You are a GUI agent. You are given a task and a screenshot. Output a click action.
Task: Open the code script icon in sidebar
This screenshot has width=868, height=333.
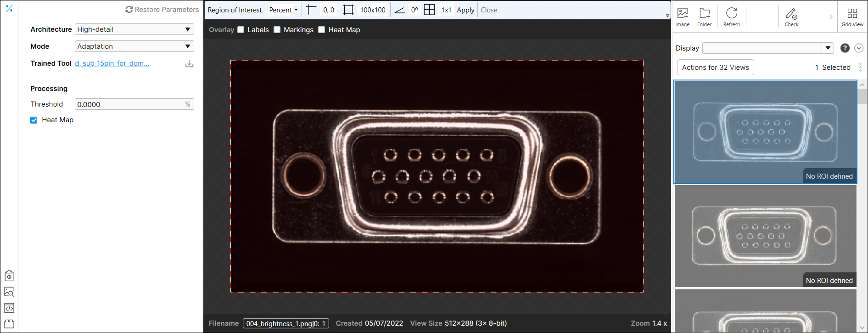point(9,308)
